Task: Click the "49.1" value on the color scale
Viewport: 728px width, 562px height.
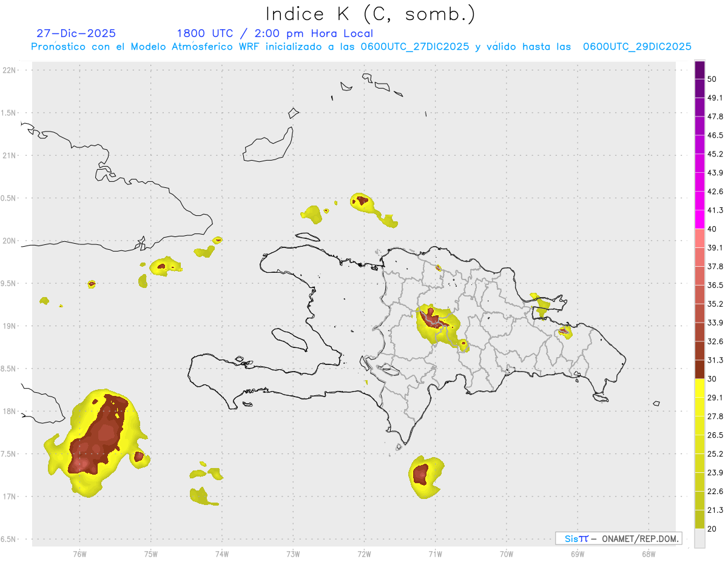Action: click(x=715, y=98)
